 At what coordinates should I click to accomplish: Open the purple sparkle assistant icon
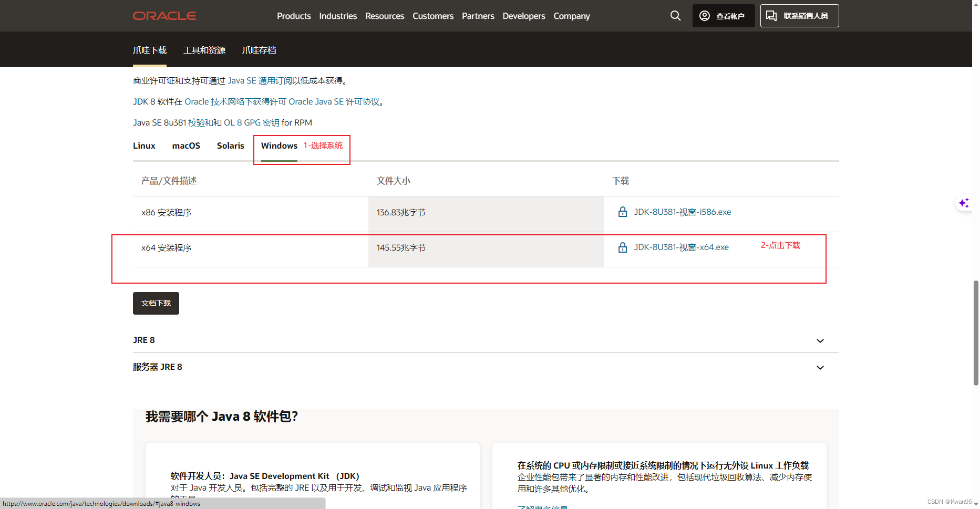pyautogui.click(x=964, y=203)
